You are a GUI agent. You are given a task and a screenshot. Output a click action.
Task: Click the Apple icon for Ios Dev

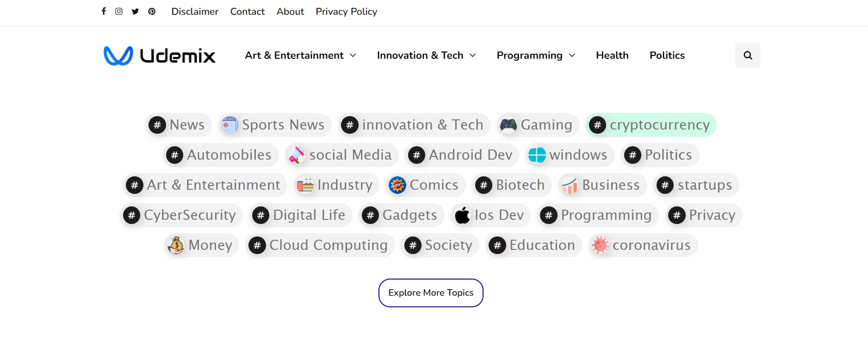[x=462, y=215]
